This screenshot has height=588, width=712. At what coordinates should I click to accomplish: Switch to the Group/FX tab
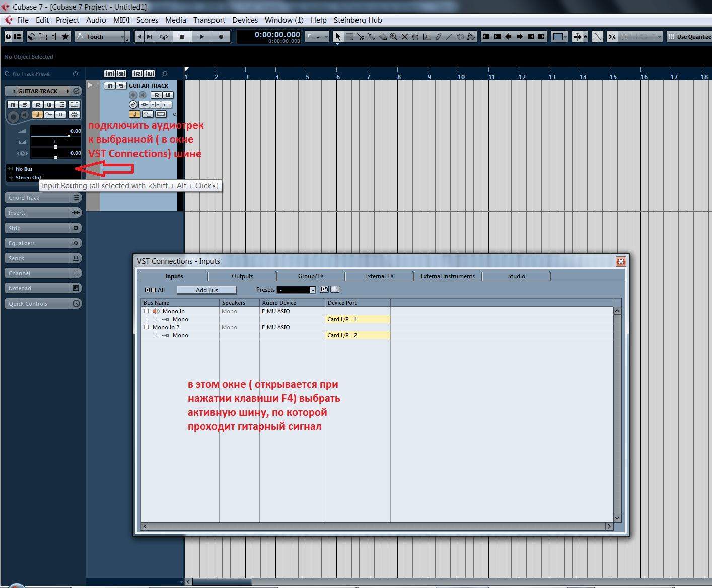(311, 276)
